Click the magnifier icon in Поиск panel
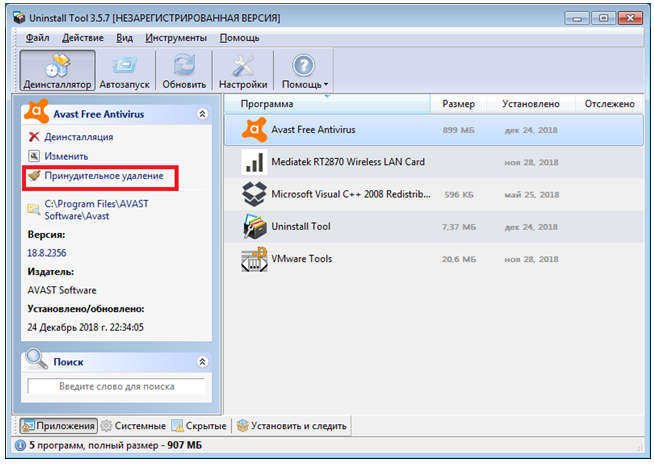 tap(37, 359)
